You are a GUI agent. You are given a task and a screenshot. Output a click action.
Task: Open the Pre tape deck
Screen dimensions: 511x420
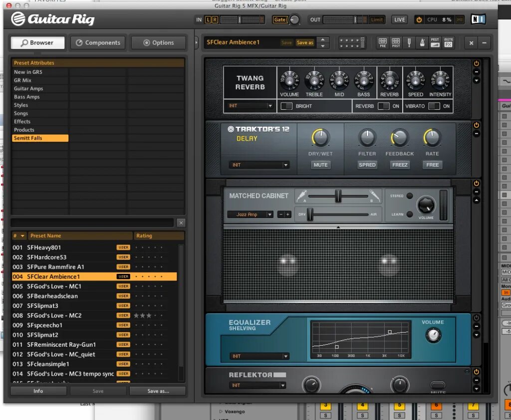coord(383,43)
